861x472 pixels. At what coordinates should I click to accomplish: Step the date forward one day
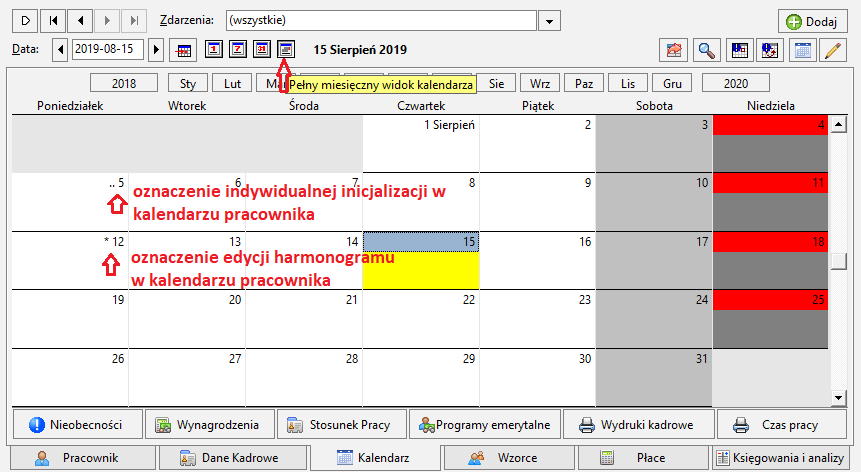156,49
